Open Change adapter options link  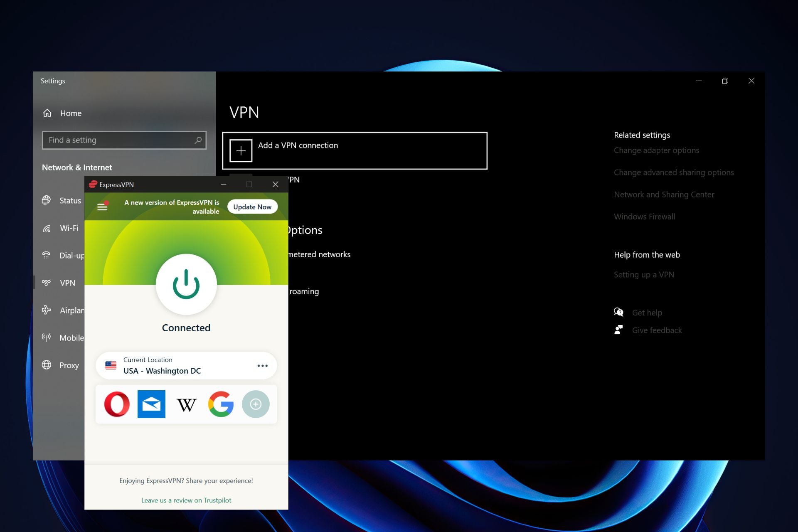pos(656,150)
